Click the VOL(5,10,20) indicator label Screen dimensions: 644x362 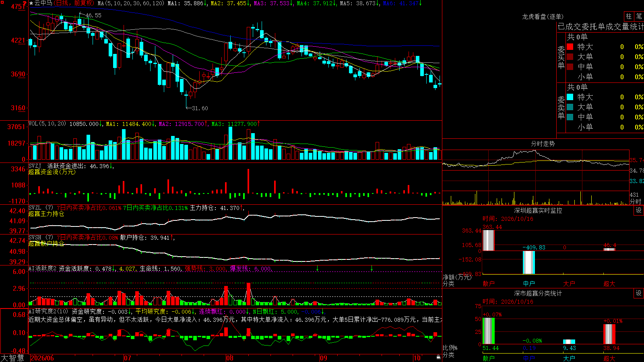click(x=47, y=124)
